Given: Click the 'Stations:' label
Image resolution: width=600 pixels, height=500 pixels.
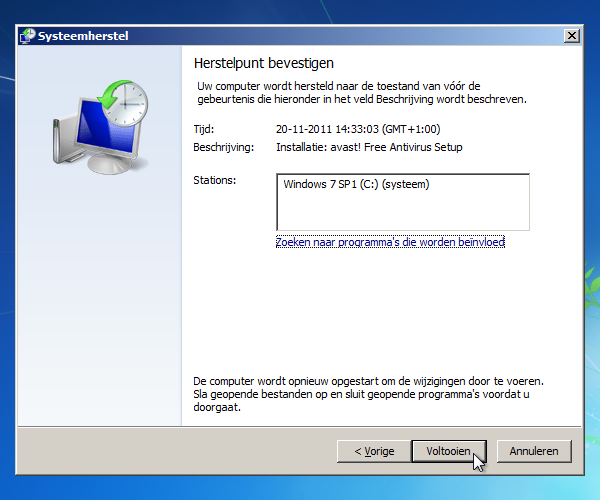Looking at the screenshot, I should (215, 180).
